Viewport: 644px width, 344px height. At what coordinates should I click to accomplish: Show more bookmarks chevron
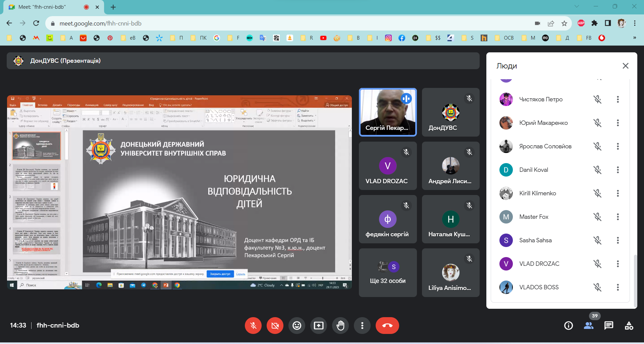635,38
